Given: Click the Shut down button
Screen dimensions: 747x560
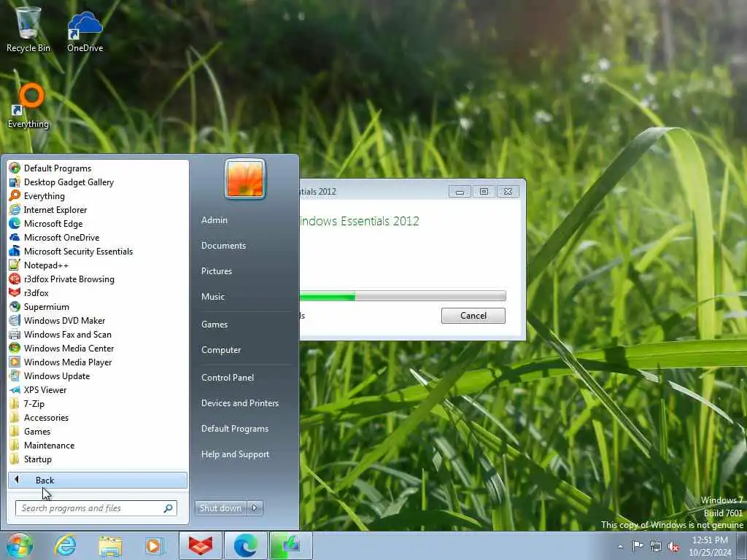Looking at the screenshot, I should tap(220, 507).
